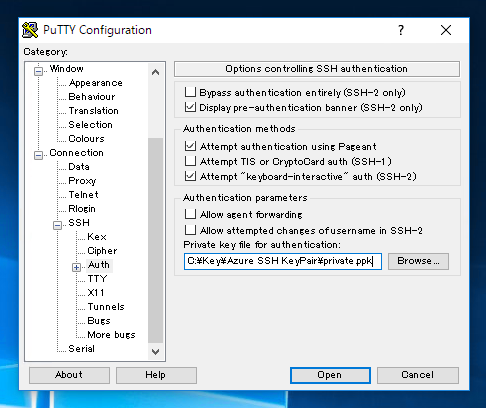Click the question mark help icon
Screen dimensions: 486x408
(x=401, y=30)
